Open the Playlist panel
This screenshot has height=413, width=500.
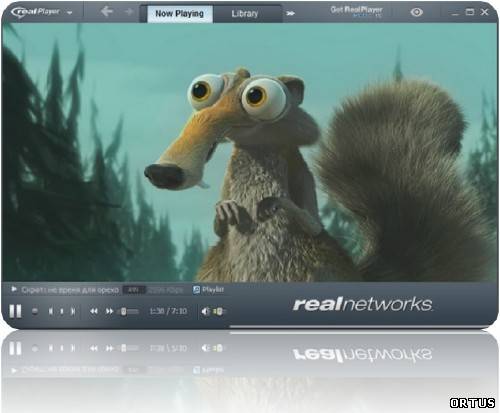click(x=213, y=290)
